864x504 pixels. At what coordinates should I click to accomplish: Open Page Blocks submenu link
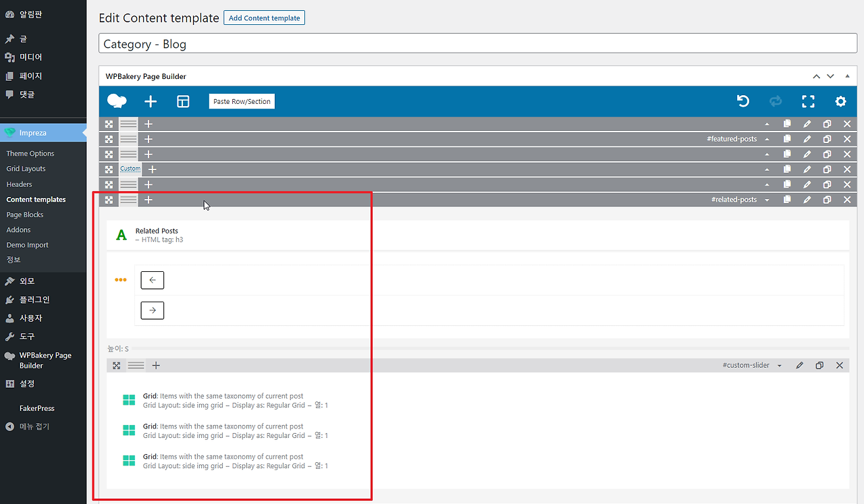pos(25,215)
